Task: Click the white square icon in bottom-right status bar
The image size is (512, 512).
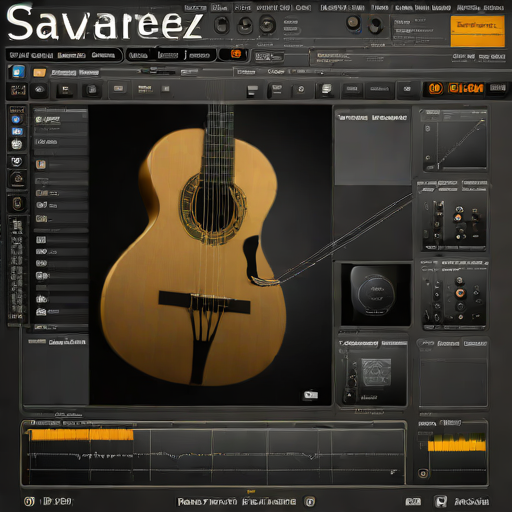Action: coord(441,501)
